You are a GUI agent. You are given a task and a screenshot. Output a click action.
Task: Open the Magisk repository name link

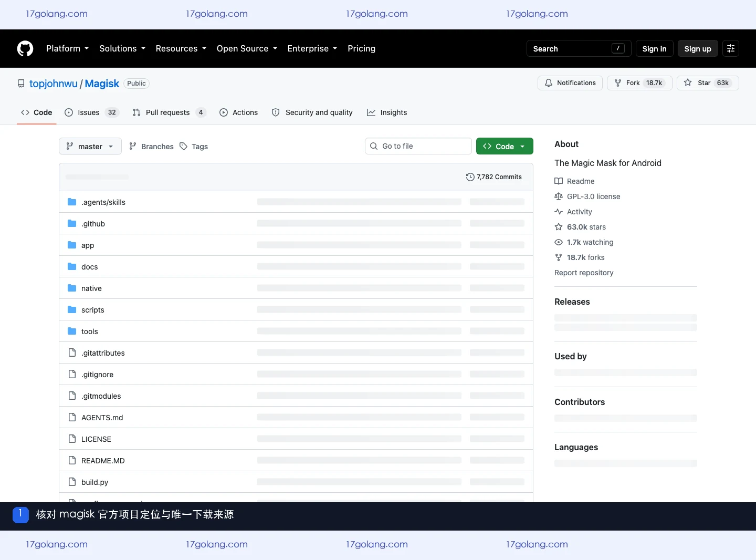[102, 84]
